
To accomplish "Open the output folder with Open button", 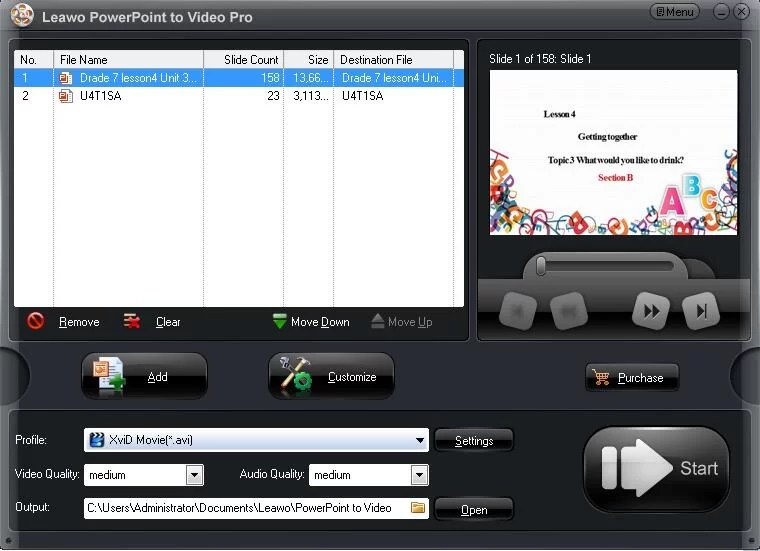I will coord(474,510).
